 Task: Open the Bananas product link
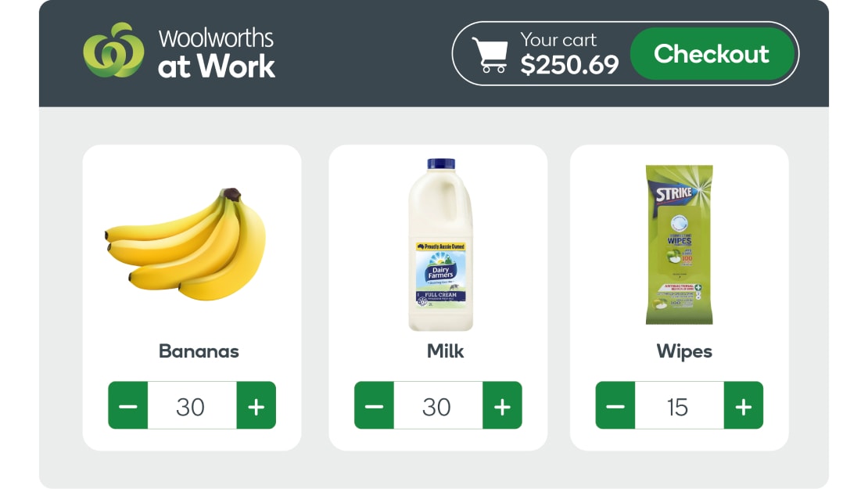point(198,351)
